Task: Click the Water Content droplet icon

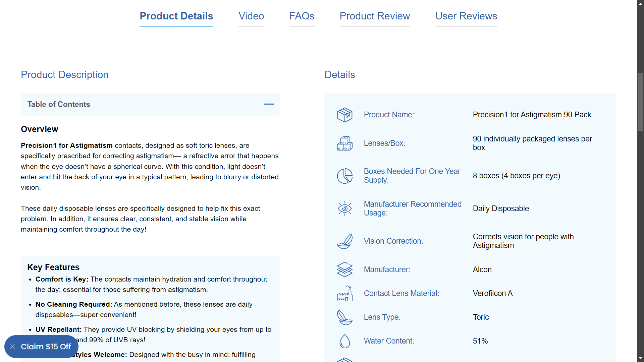Action: [344, 341]
